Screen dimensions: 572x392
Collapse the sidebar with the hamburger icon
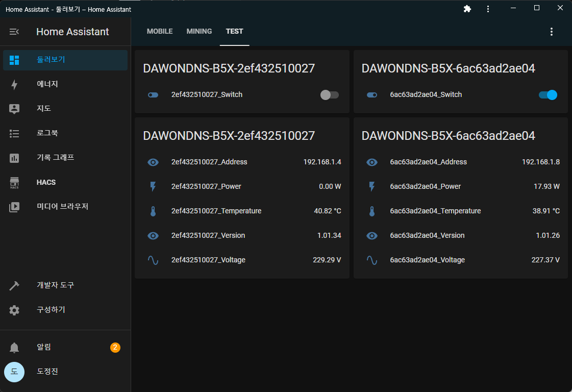14,32
